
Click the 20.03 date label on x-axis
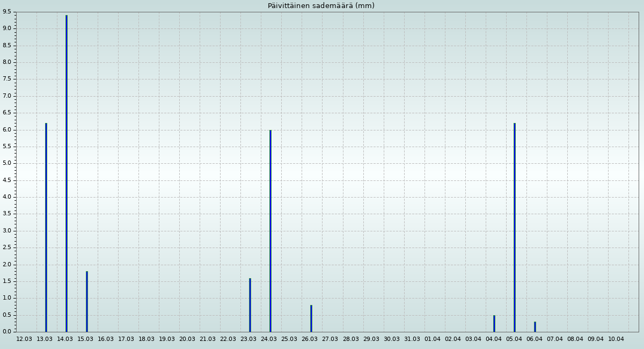(187, 339)
